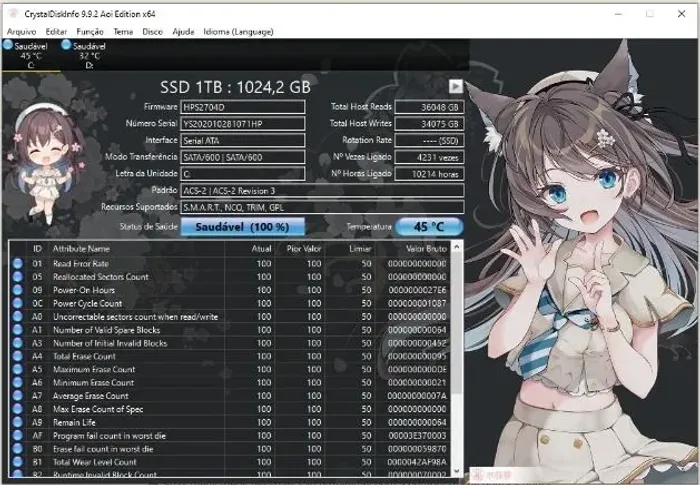
Task: Open the Idioma (Language) menu
Action: coord(238,32)
